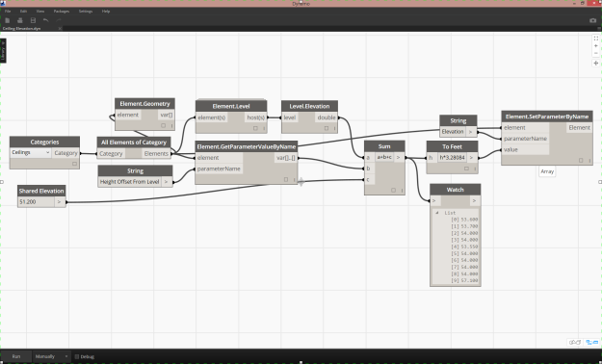Click the New file icon in toolbar
The image size is (602, 364).
[x=8, y=20]
